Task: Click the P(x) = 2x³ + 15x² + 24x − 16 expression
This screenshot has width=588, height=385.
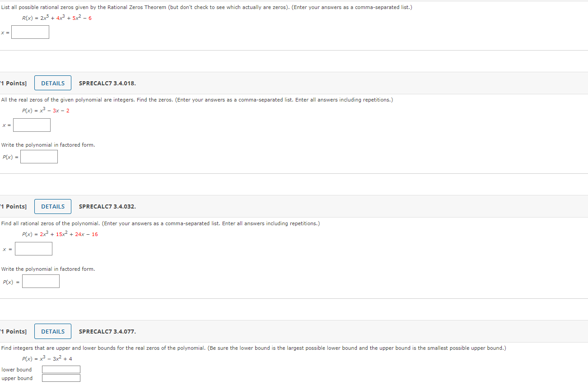Action: coord(60,234)
